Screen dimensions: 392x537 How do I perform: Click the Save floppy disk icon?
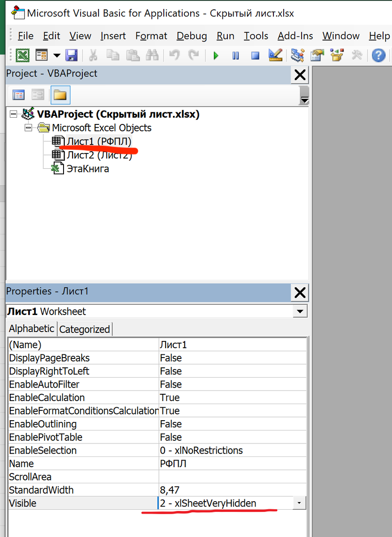pyautogui.click(x=71, y=55)
